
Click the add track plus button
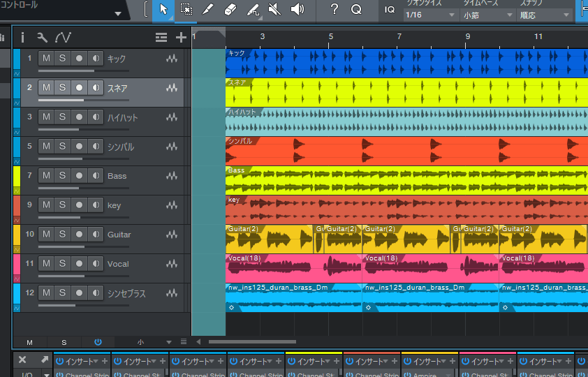[181, 38]
